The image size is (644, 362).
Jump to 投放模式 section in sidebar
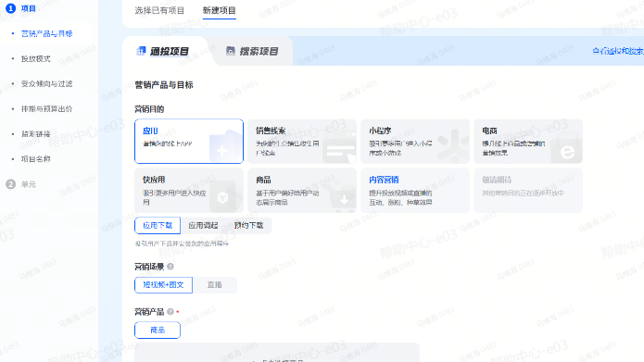[x=36, y=58]
